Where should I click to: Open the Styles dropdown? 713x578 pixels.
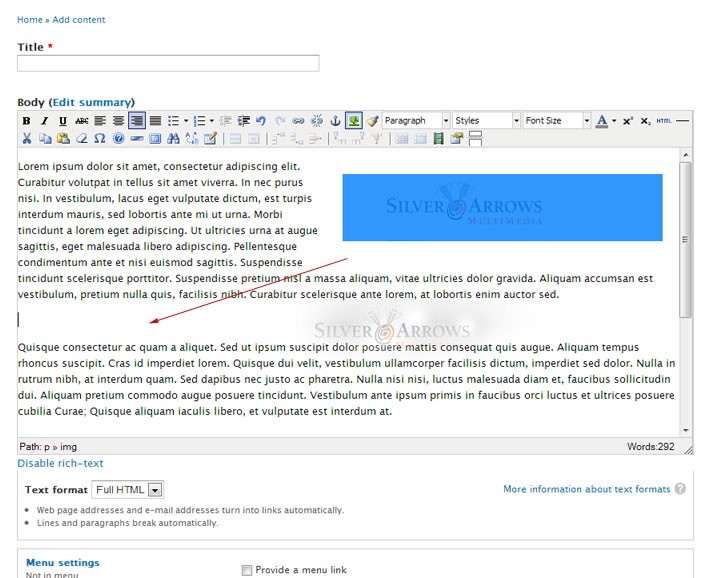coord(487,121)
